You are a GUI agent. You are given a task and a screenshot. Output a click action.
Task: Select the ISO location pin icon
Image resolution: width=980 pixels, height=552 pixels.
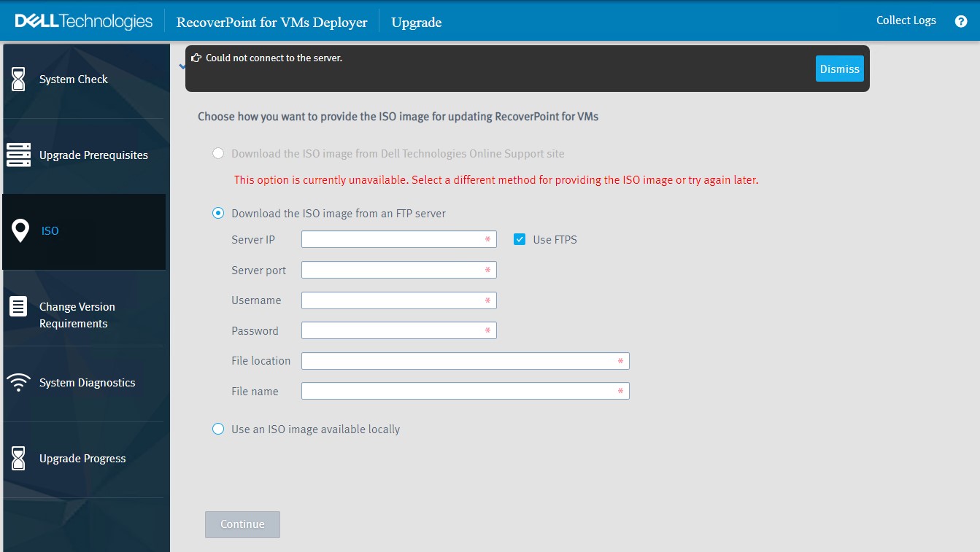coord(19,230)
